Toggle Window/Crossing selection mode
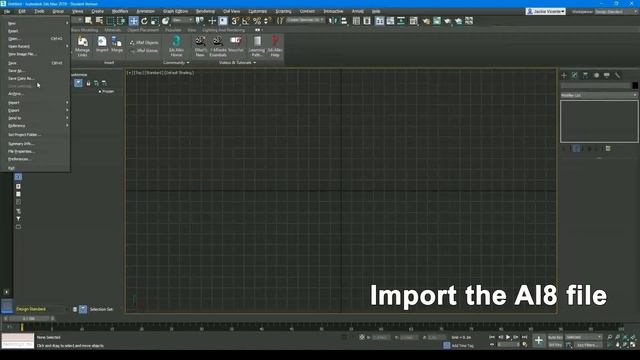This screenshot has height=360, width=640. tap(121, 20)
